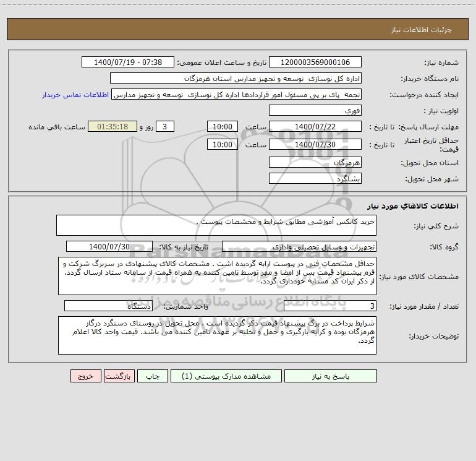Screen dimensions: 476x461
Task: Click the 'گروه کالا:' label
Action: (x=444, y=248)
